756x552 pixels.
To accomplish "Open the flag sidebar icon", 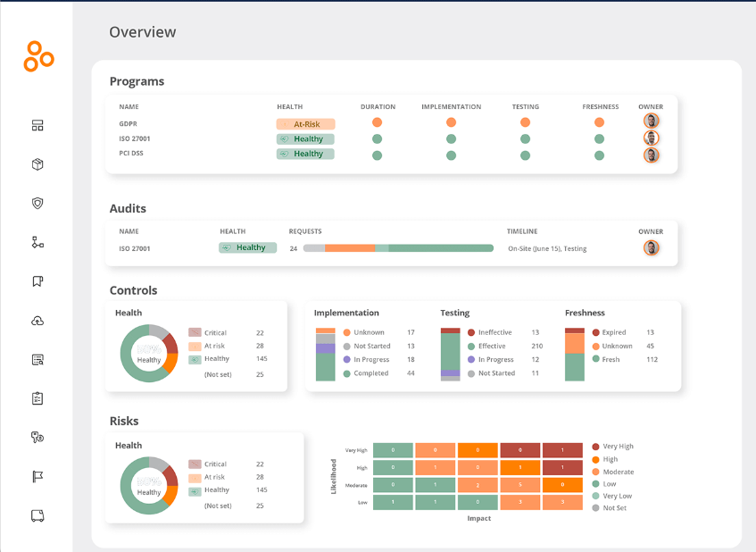I will (x=37, y=477).
